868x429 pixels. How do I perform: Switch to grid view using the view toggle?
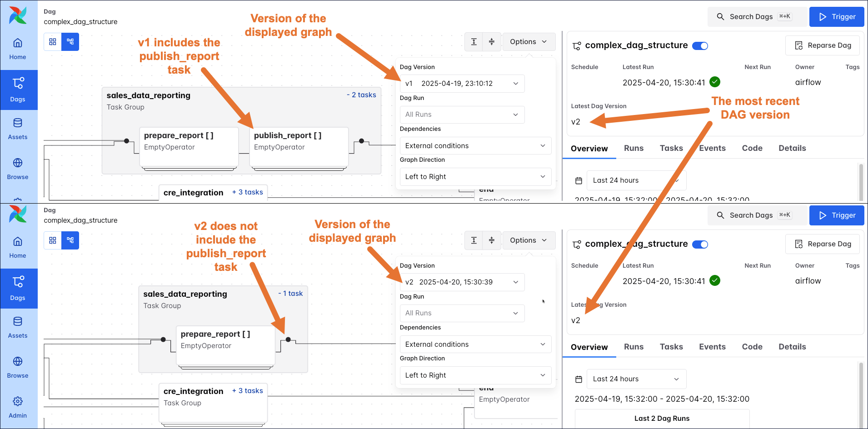point(52,41)
